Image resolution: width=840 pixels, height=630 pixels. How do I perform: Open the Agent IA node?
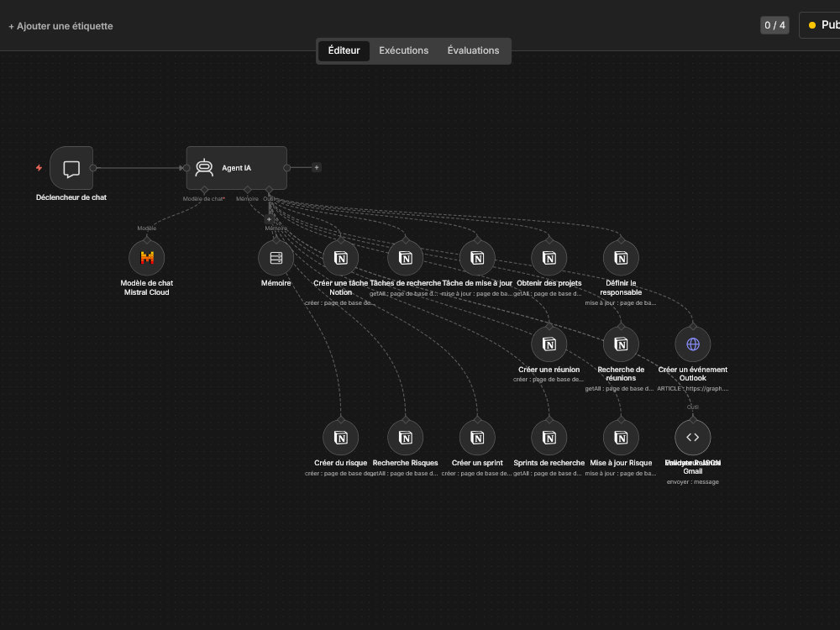point(236,168)
